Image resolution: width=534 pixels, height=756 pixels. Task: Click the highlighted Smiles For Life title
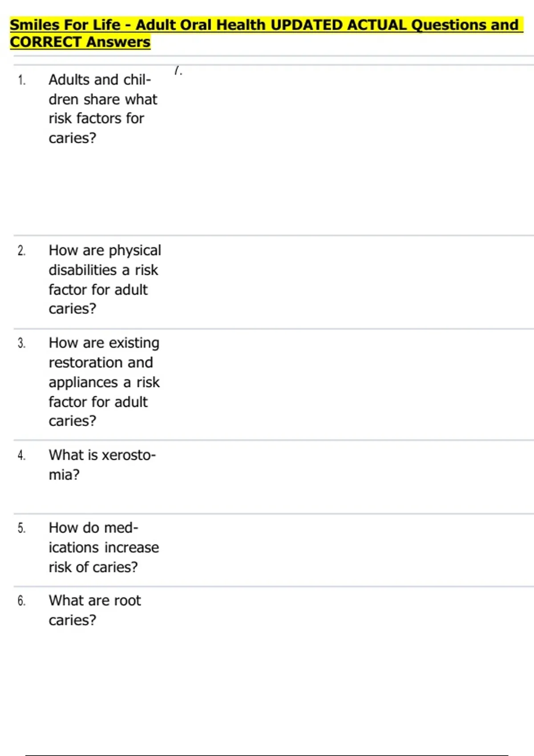266,33
